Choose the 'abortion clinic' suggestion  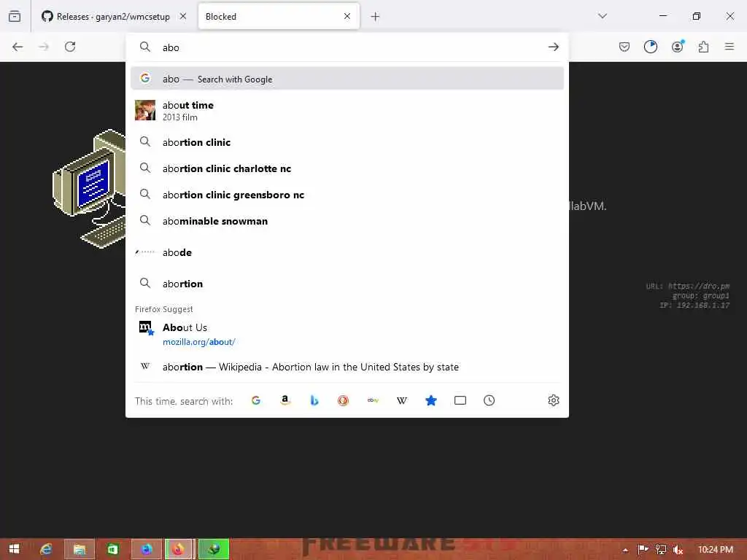[x=347, y=142]
